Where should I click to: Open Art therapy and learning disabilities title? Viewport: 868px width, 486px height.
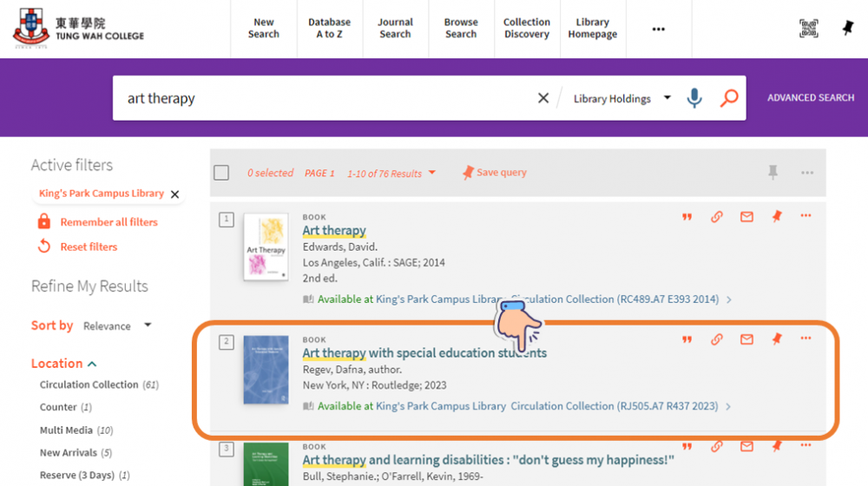click(488, 460)
